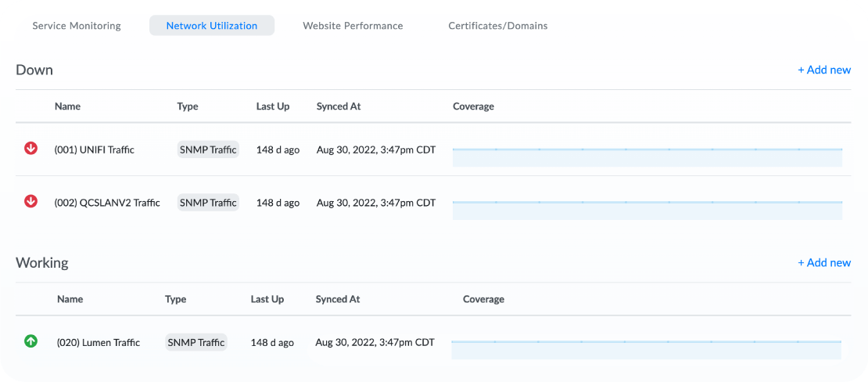
Task: Open the (002) QCSLANV2 Traffic monitor
Action: (107, 203)
